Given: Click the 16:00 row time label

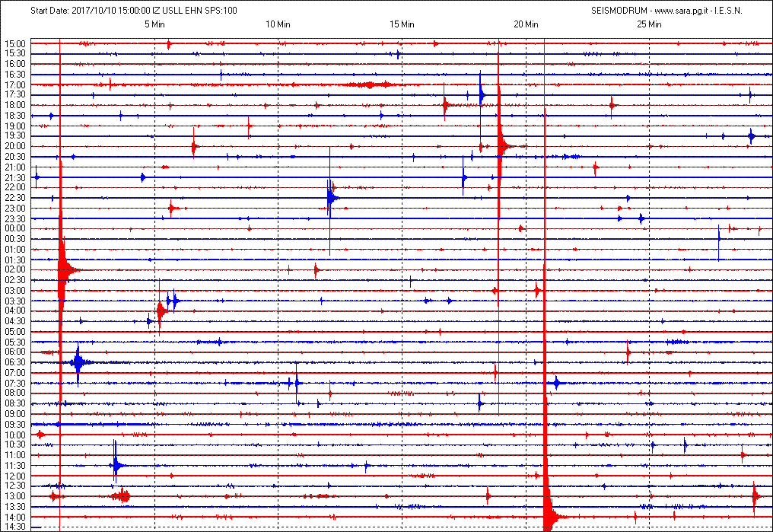Looking at the screenshot, I should point(15,64).
